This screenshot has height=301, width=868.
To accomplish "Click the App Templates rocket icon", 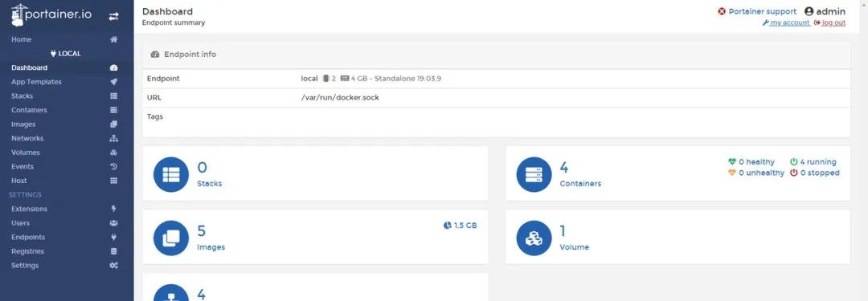I will tap(113, 82).
